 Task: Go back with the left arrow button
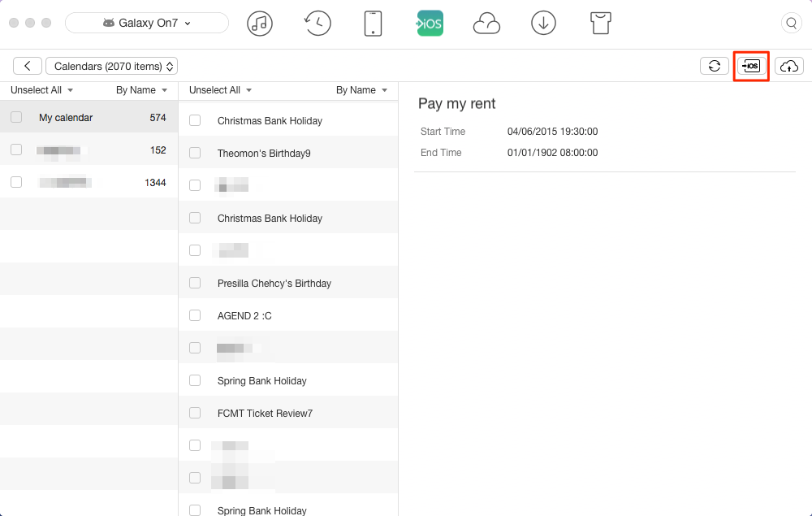[x=28, y=66]
